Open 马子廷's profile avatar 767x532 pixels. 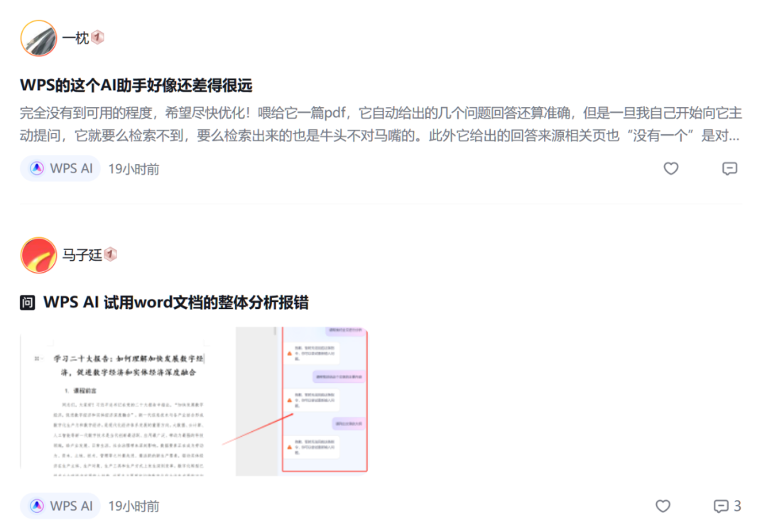click(38, 255)
